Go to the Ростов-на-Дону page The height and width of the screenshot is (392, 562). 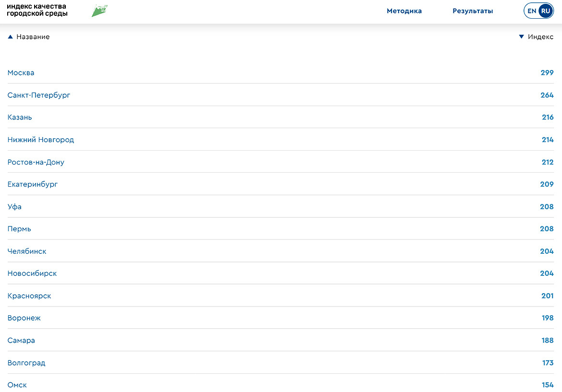(36, 162)
